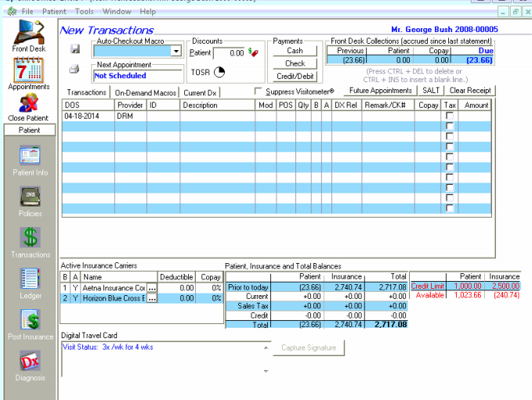Open Future Appointments
Screen dimensions: 532x400
pos(380,91)
